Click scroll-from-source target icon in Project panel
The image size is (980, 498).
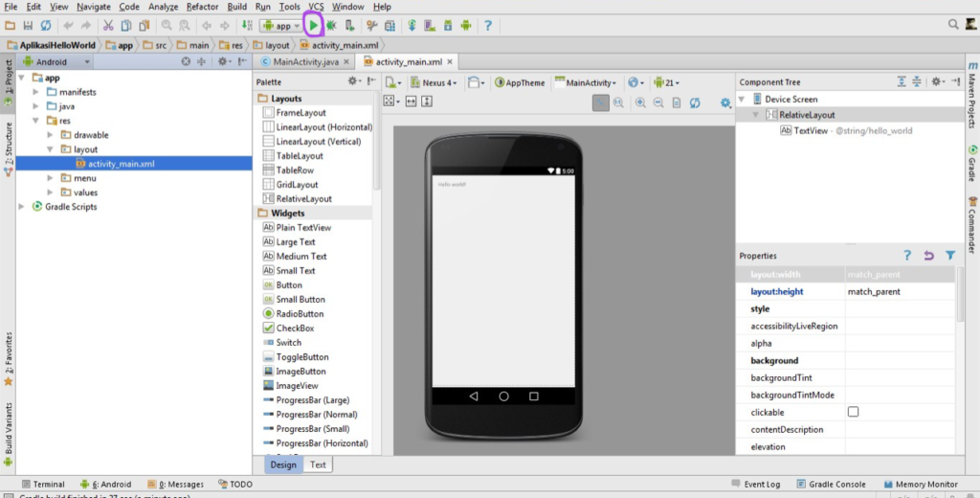(186, 61)
